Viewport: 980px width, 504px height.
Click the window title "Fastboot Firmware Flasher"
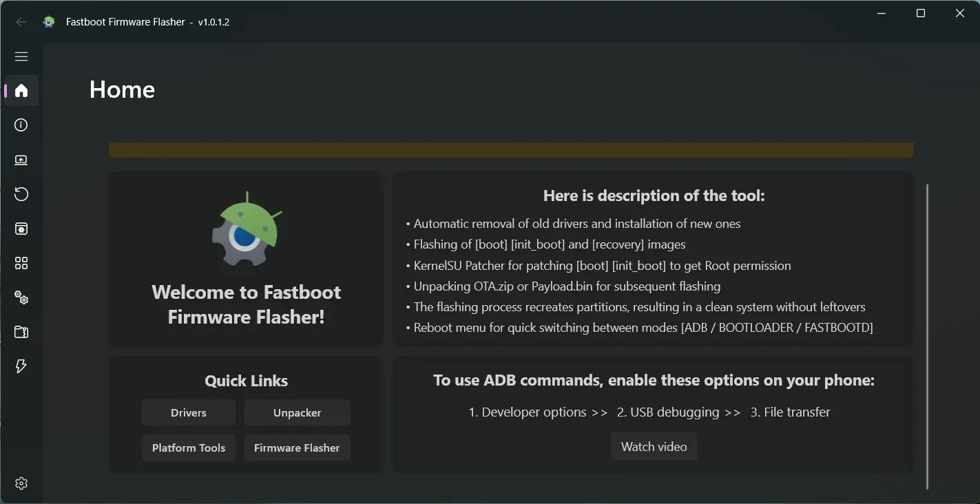tap(125, 22)
